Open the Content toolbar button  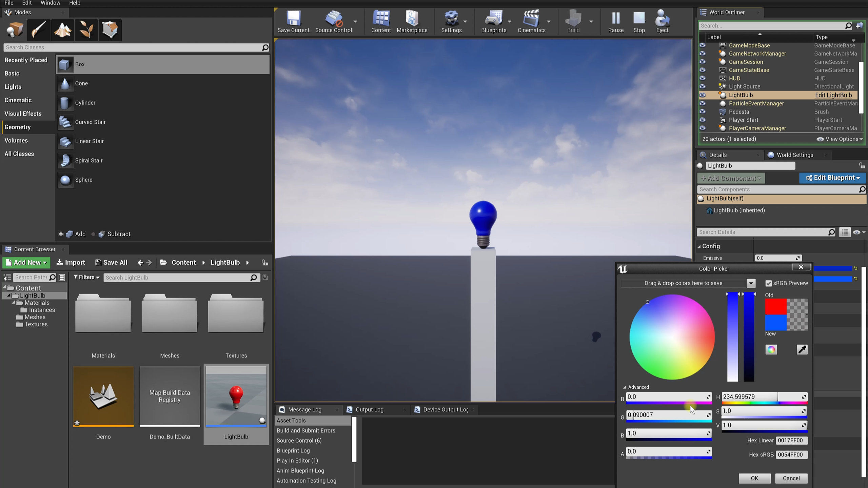381,22
